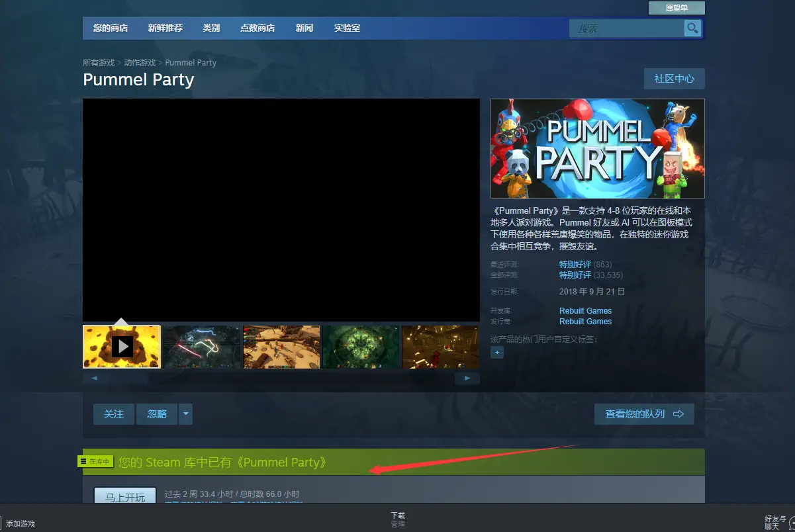Open the 您的商店 menu
The image size is (795, 532).
click(111, 28)
